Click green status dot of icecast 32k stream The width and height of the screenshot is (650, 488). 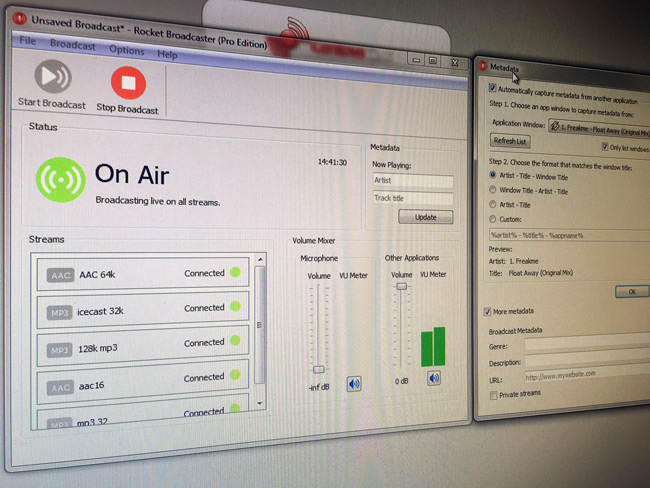click(235, 306)
